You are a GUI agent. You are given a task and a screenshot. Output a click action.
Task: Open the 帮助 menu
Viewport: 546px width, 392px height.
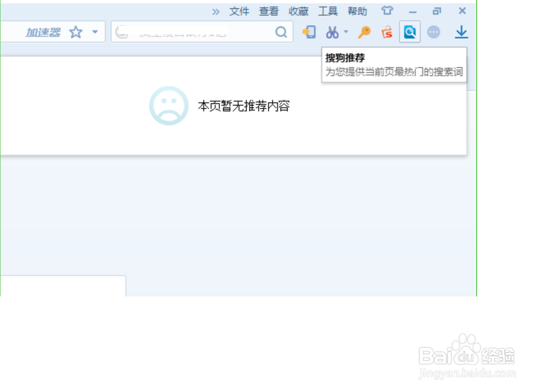(357, 11)
